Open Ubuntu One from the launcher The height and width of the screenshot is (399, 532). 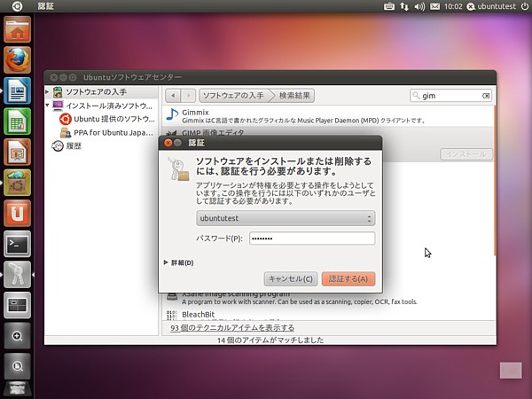click(x=18, y=213)
